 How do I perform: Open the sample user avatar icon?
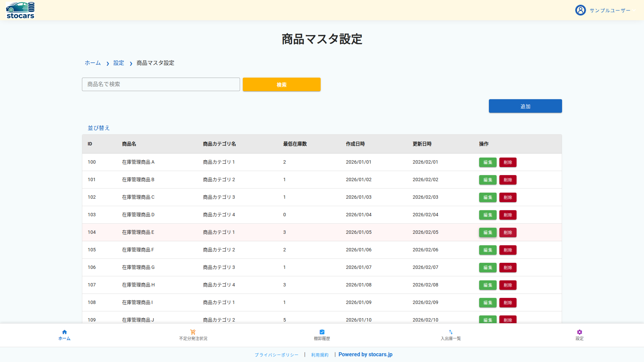coord(580,10)
